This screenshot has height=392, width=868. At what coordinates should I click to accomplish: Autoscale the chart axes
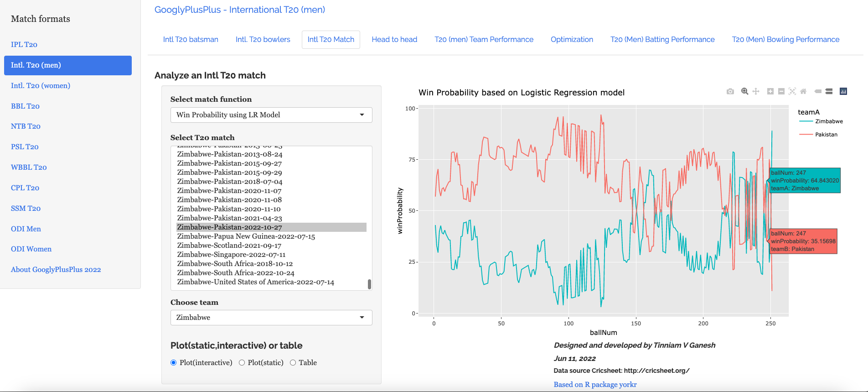(792, 91)
